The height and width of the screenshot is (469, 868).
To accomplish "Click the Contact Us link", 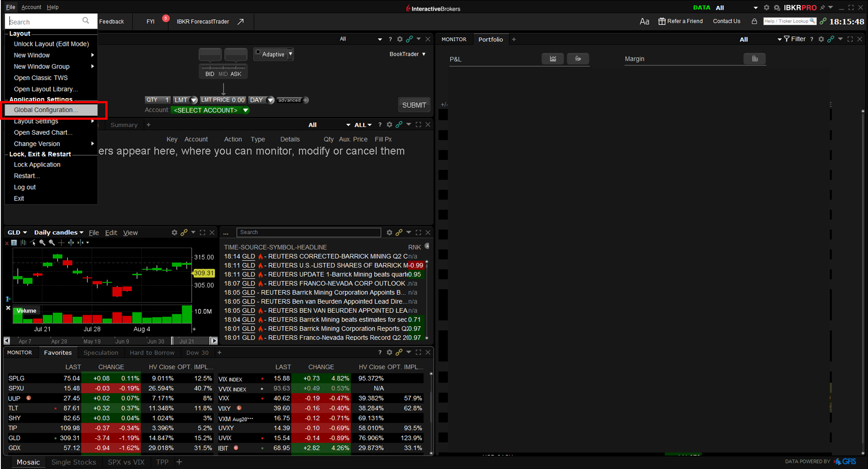I will click(727, 21).
